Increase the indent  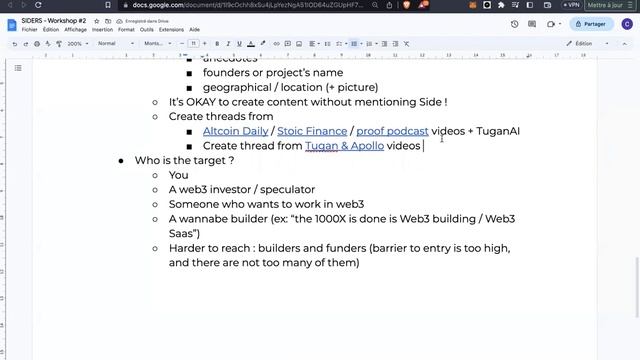pos(396,44)
